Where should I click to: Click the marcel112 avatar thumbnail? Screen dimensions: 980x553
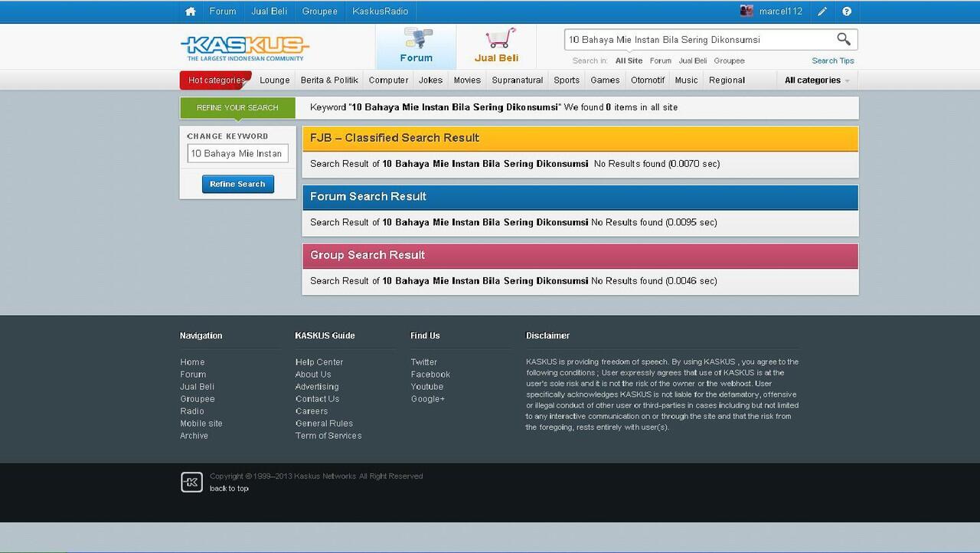pyautogui.click(x=746, y=11)
